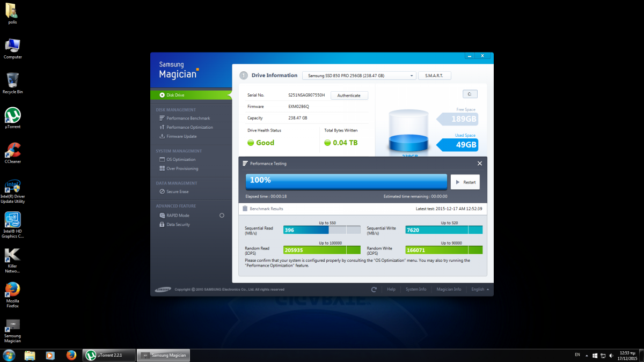This screenshot has width=644, height=362.
Task: Open Firefox from the taskbar
Action: pyautogui.click(x=71, y=355)
